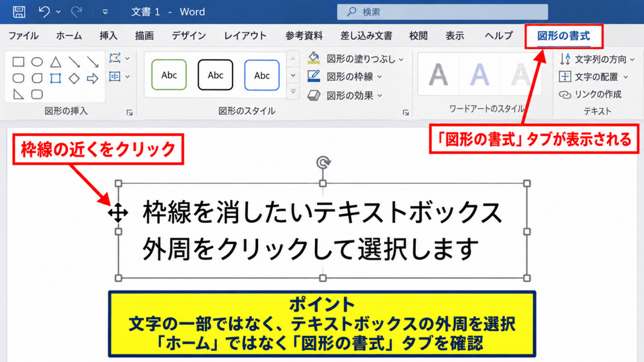The width and height of the screenshot is (644, 362).
Task: Switch to the 参考資料 tab
Action: tap(304, 36)
